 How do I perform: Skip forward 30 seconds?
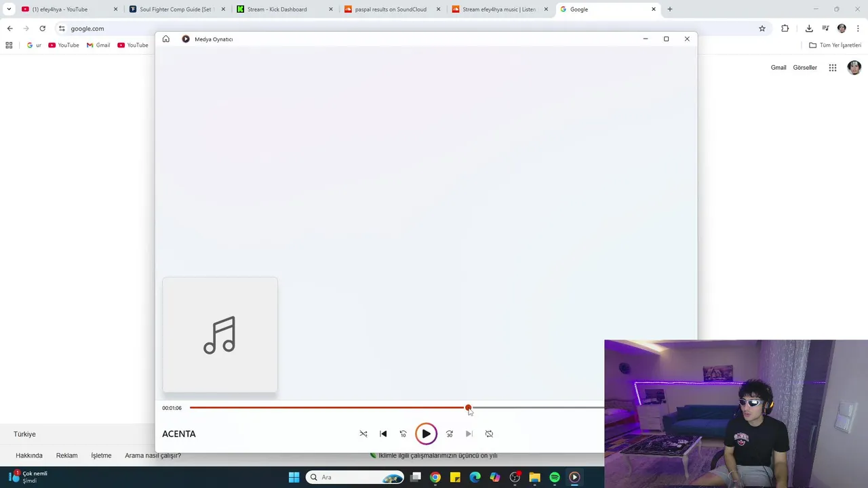pos(449,434)
